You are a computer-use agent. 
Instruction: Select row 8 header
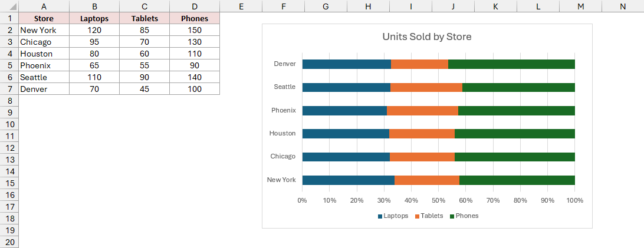tap(9, 101)
